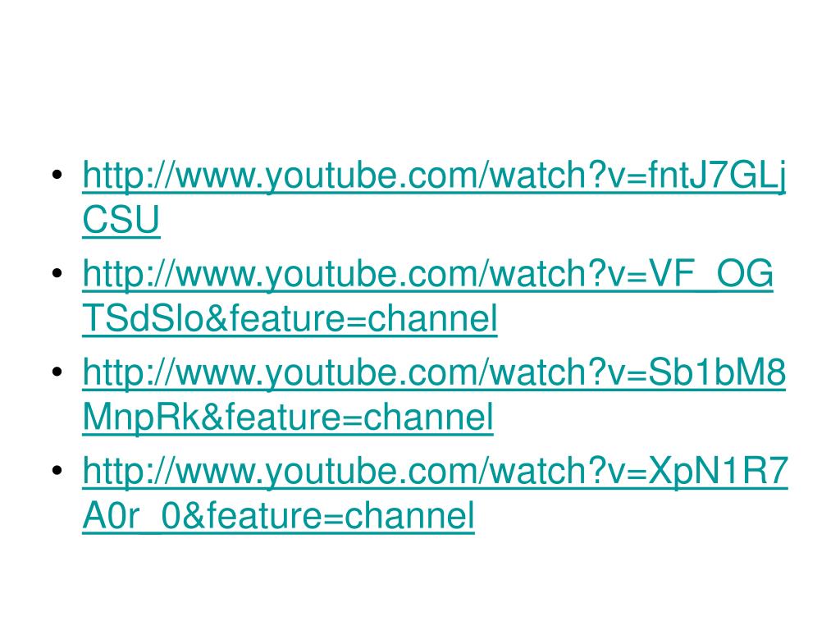Click the wrapped link text "CSU"
The image size is (840, 630).
[121, 220]
